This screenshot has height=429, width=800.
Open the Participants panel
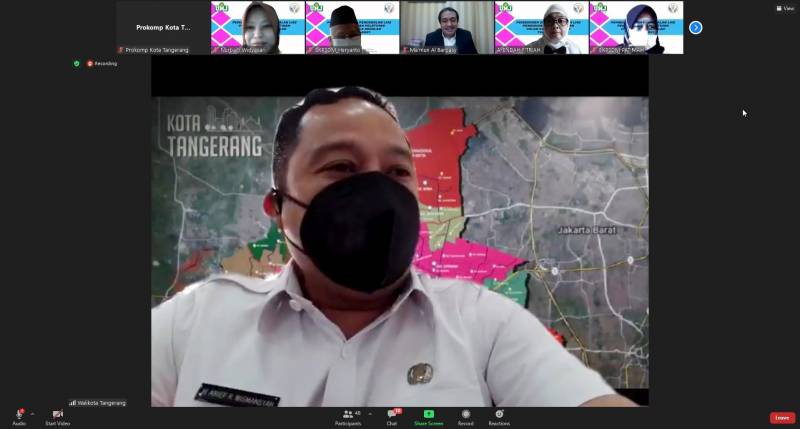(x=348, y=417)
